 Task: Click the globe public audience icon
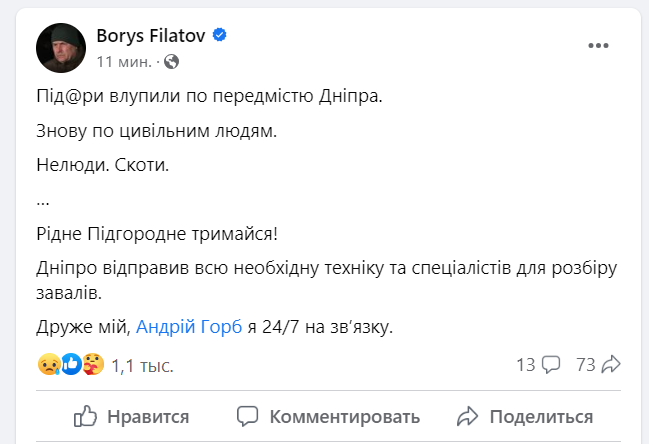(171, 61)
